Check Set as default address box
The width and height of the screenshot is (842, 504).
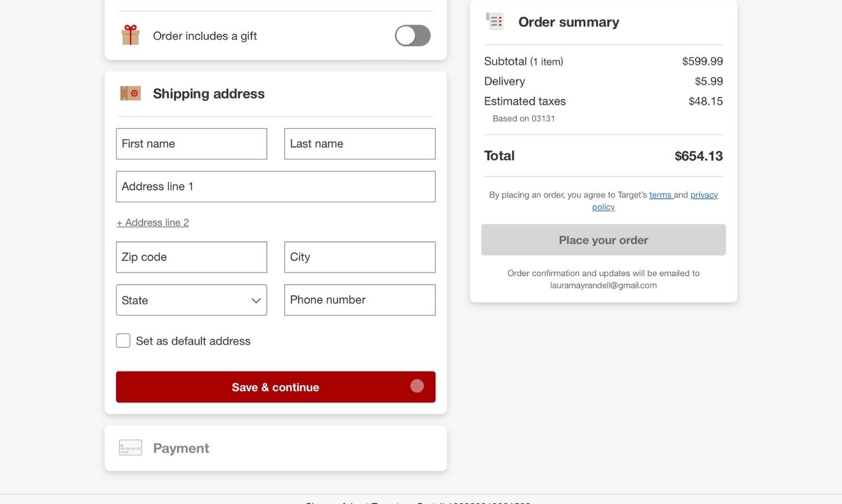click(123, 341)
